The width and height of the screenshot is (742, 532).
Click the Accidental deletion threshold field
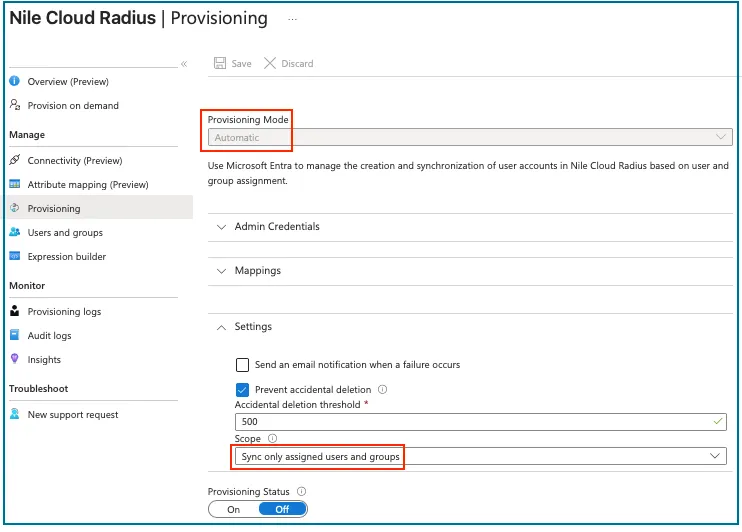480,422
